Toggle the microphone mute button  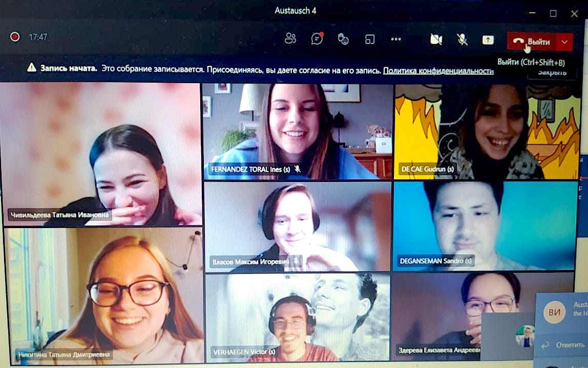462,39
